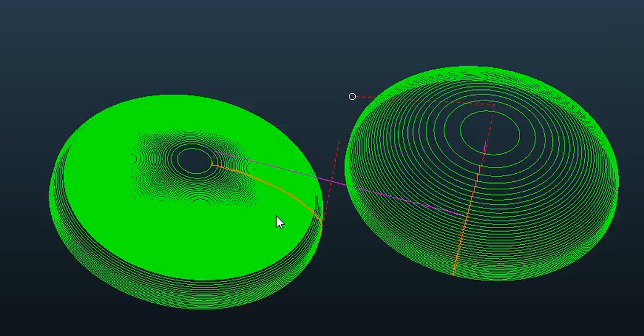The height and width of the screenshot is (336, 644).
Task: Click the corner where red dashed lines meet
Action: [494, 105]
